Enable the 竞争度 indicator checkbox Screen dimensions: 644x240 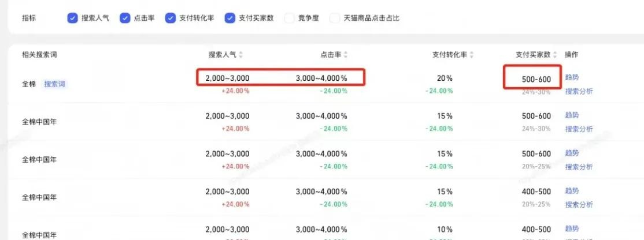(289, 18)
